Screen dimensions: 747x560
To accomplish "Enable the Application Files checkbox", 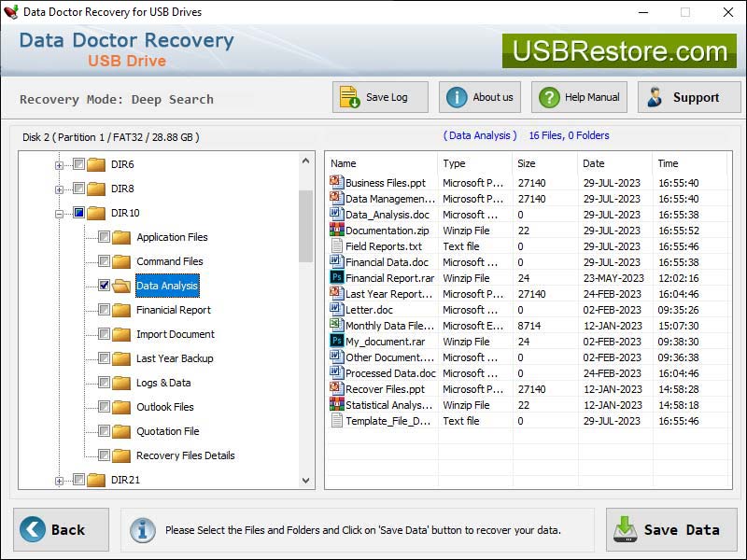I will pos(106,237).
